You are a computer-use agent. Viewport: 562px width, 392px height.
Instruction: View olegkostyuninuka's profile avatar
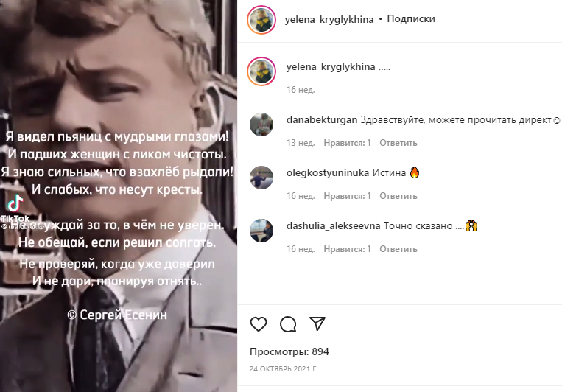pyautogui.click(x=261, y=178)
